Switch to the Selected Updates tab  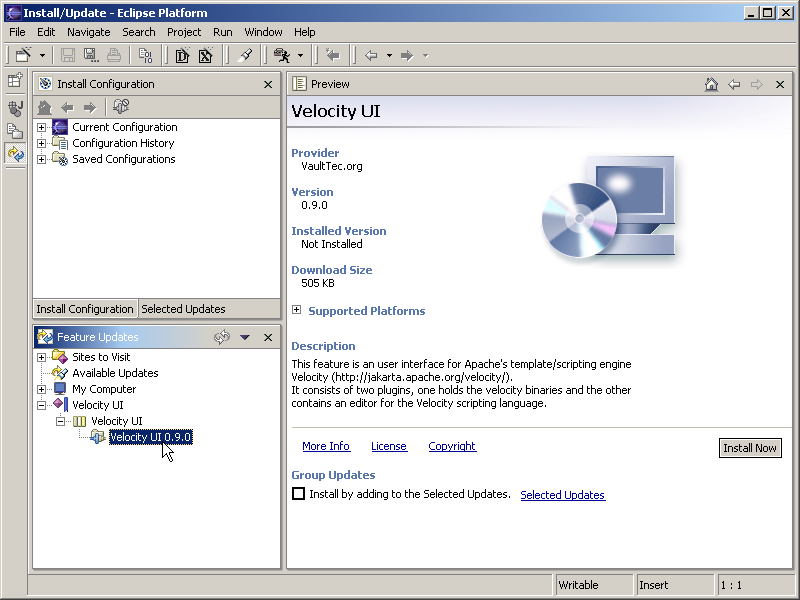tap(183, 309)
